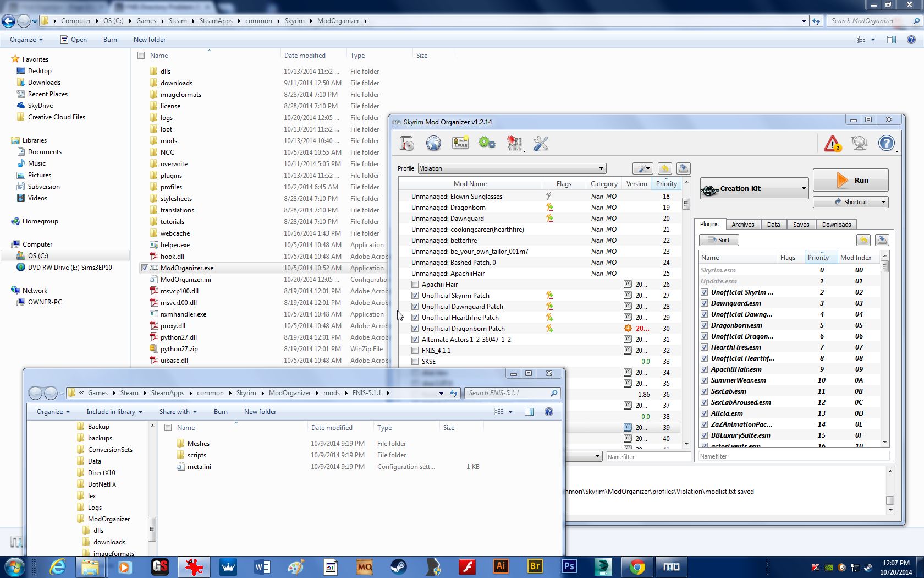Click Install Mod from archive icon
Image resolution: width=924 pixels, height=578 pixels.
pos(407,144)
